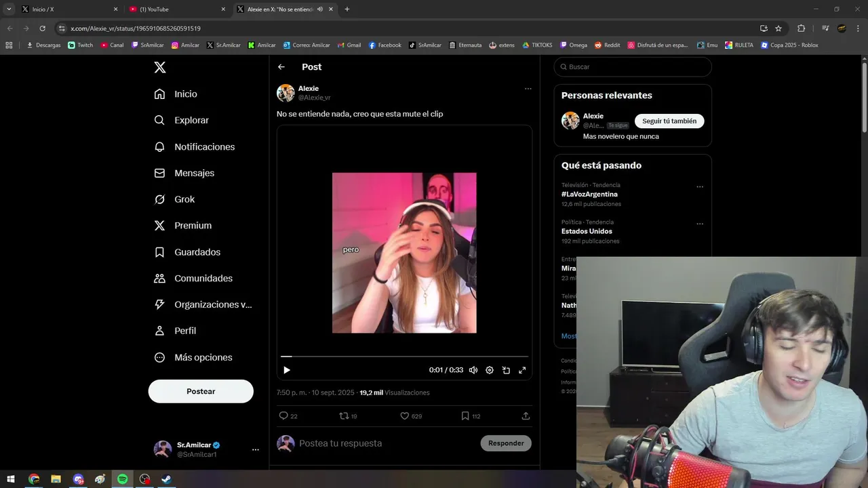
Task: Click the page vertical scrollbar
Action: (x=865, y=98)
